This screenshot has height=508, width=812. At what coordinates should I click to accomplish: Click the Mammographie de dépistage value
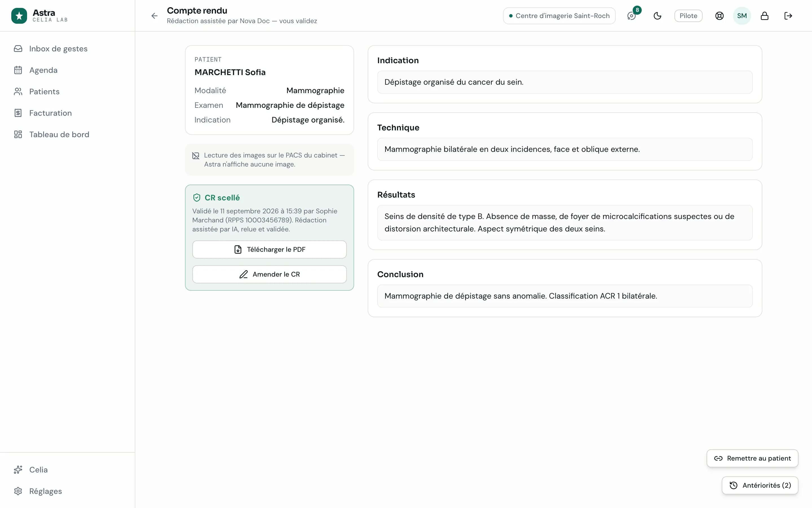click(x=290, y=105)
